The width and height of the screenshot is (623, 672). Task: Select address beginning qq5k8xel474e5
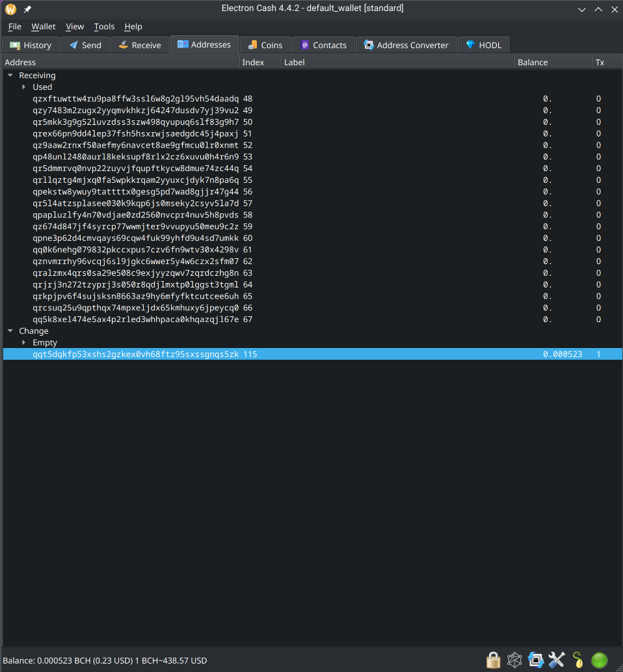312,319
